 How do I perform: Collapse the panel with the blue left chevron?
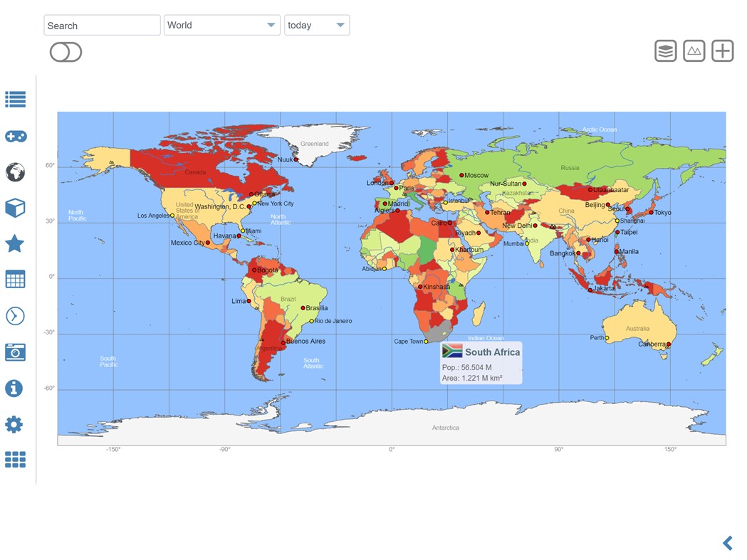727,542
